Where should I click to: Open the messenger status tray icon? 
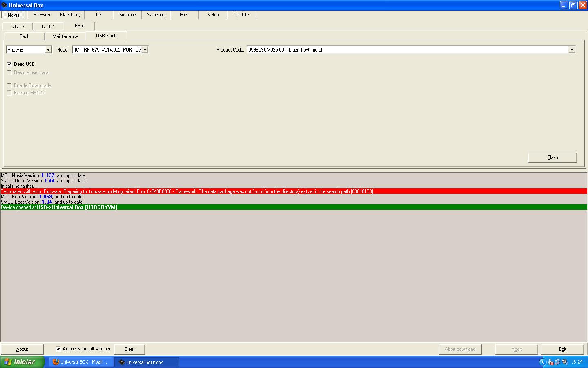(550, 362)
